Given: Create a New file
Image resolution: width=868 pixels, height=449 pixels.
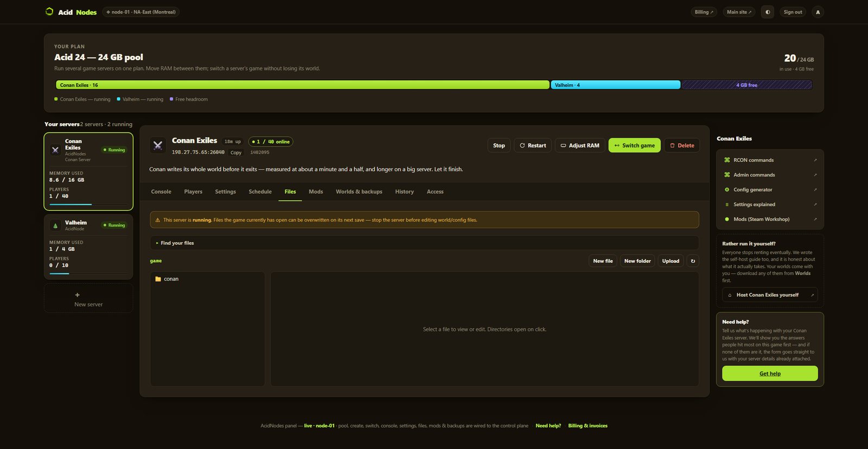Looking at the screenshot, I should coord(603,261).
